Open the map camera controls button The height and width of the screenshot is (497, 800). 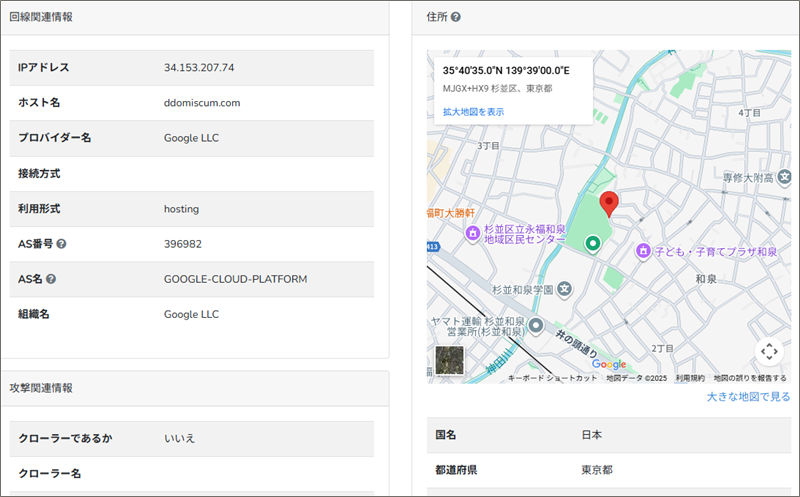click(768, 351)
